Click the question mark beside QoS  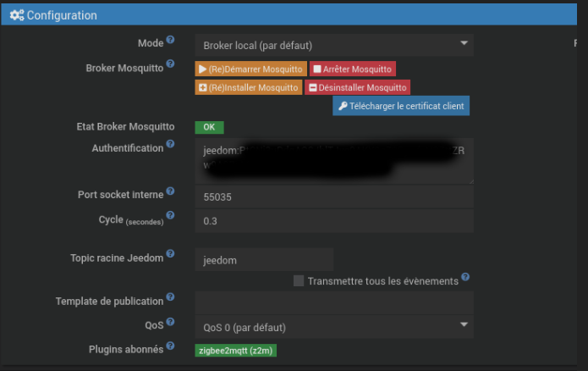(170, 322)
